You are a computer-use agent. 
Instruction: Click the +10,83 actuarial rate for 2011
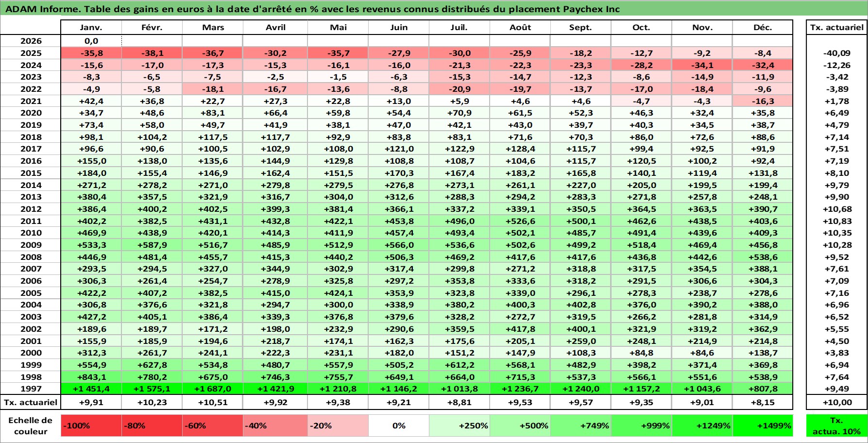(x=837, y=221)
